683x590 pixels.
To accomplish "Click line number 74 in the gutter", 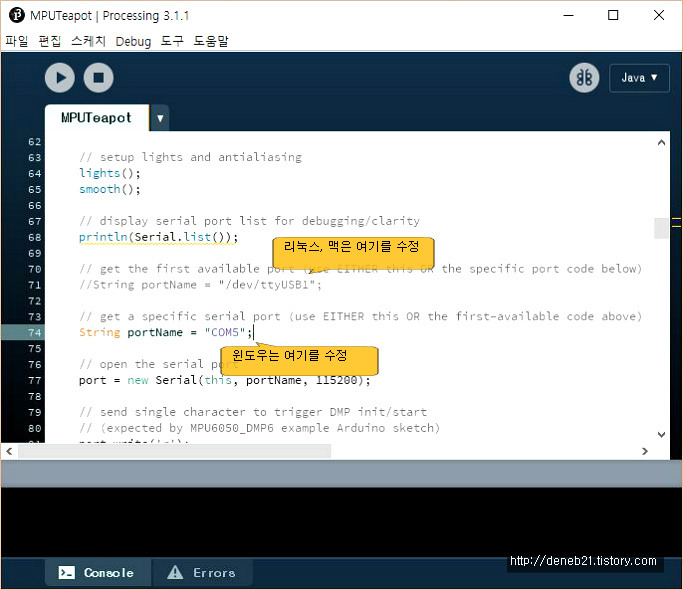I will click(34, 332).
